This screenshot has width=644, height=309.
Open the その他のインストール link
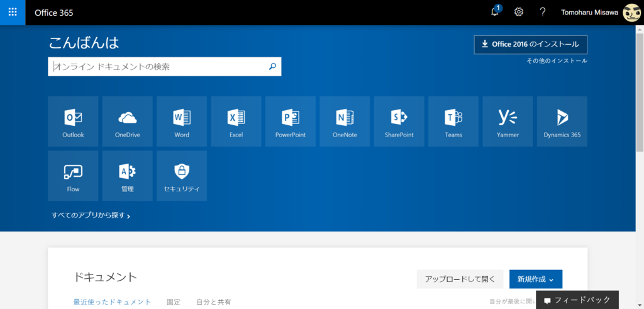click(x=557, y=61)
